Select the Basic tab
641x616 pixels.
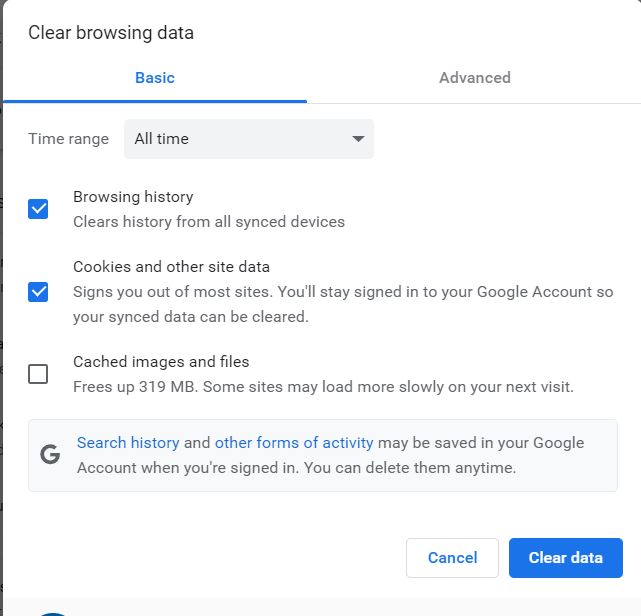(x=155, y=78)
